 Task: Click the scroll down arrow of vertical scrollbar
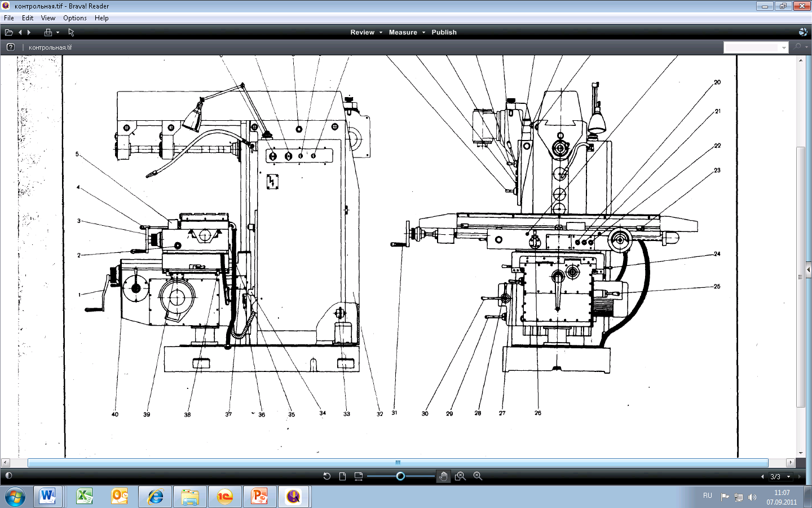(801, 453)
